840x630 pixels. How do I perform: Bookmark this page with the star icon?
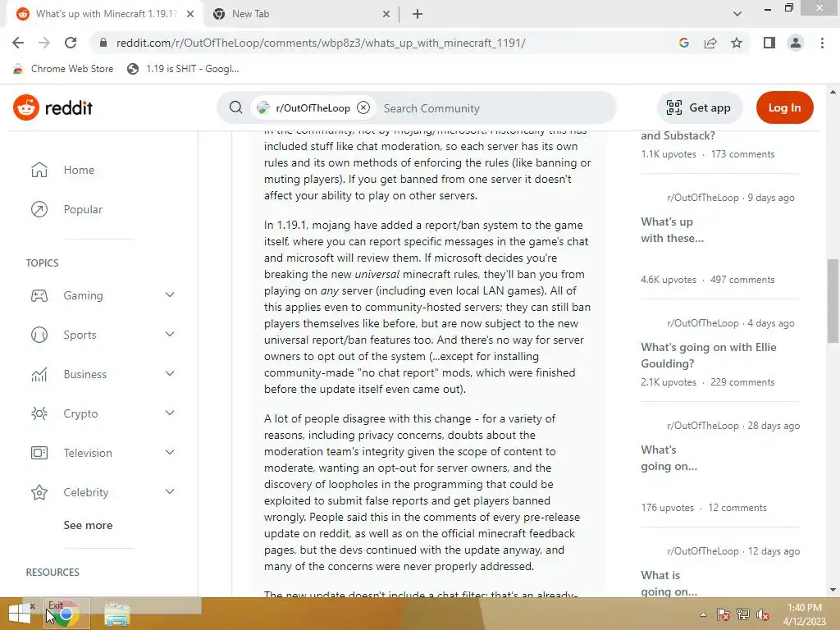(737, 43)
